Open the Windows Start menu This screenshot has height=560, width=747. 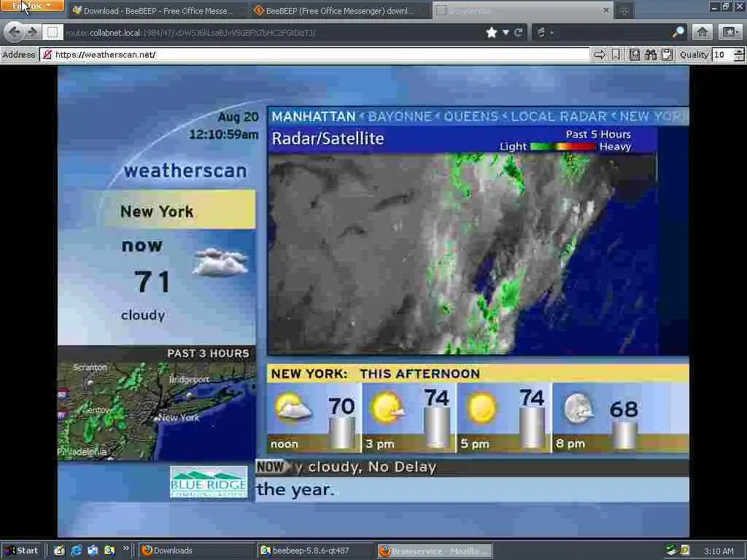[22, 551]
